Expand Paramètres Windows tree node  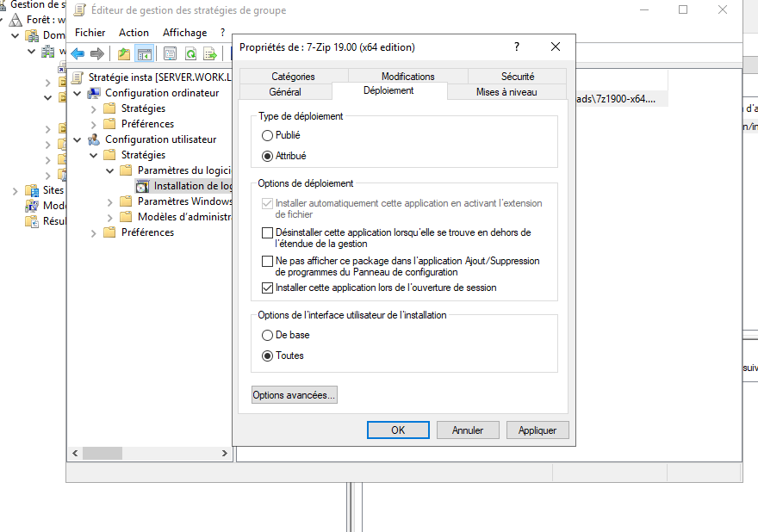pyautogui.click(x=110, y=201)
